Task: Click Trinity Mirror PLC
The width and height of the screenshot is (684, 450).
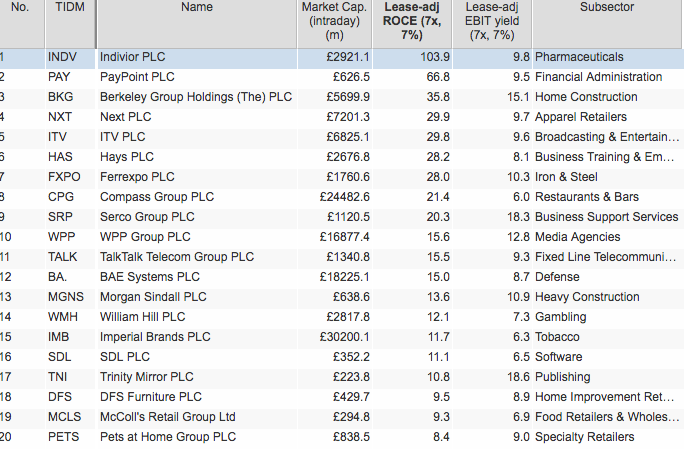Action: [x=147, y=377]
